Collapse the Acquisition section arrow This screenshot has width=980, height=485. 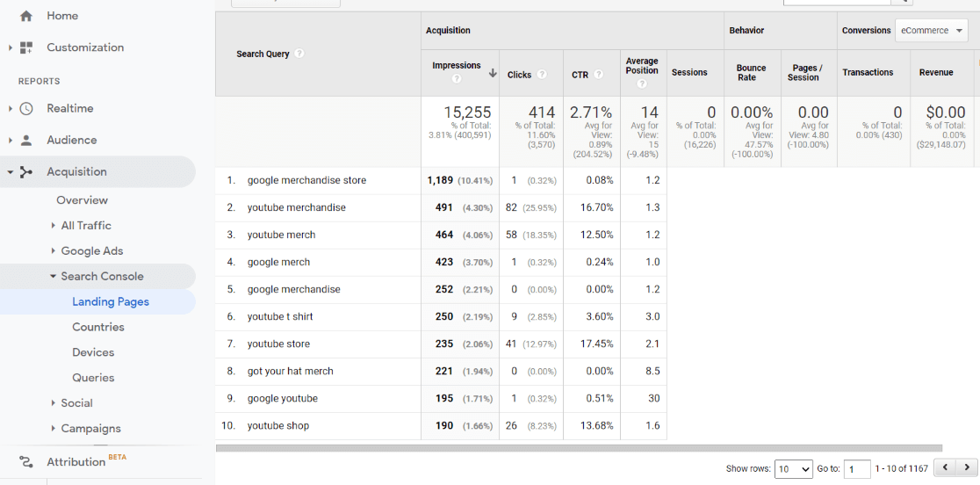(x=10, y=172)
